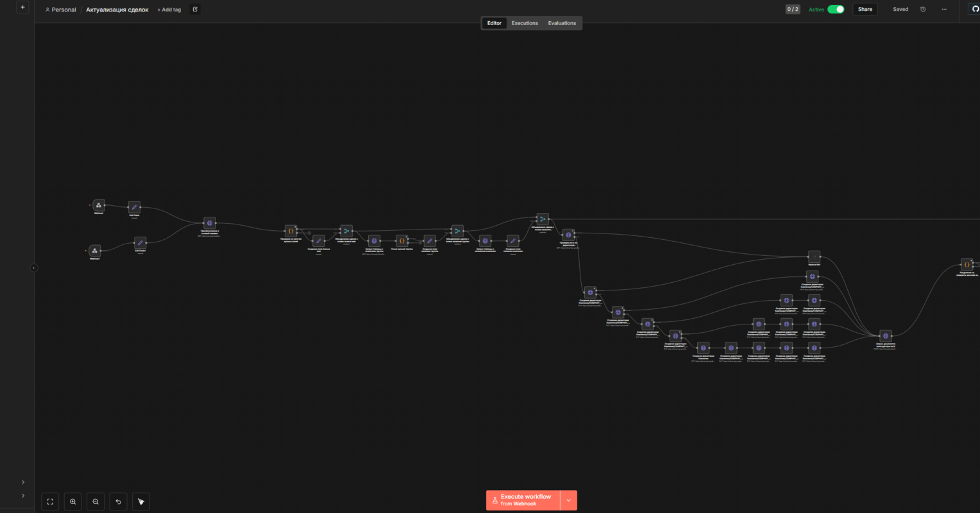Viewport: 980px width, 513px height.
Task: Zoom in on the canvas
Action: [73, 501]
